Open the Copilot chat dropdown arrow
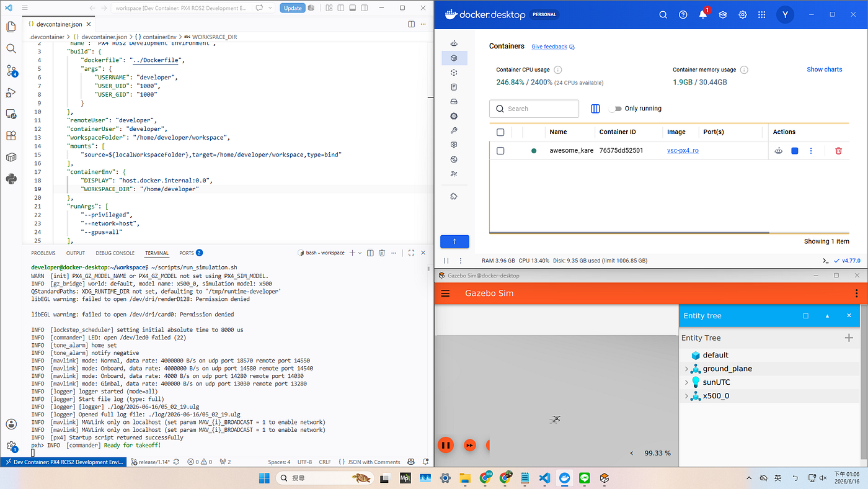The width and height of the screenshot is (868, 489). [272, 8]
